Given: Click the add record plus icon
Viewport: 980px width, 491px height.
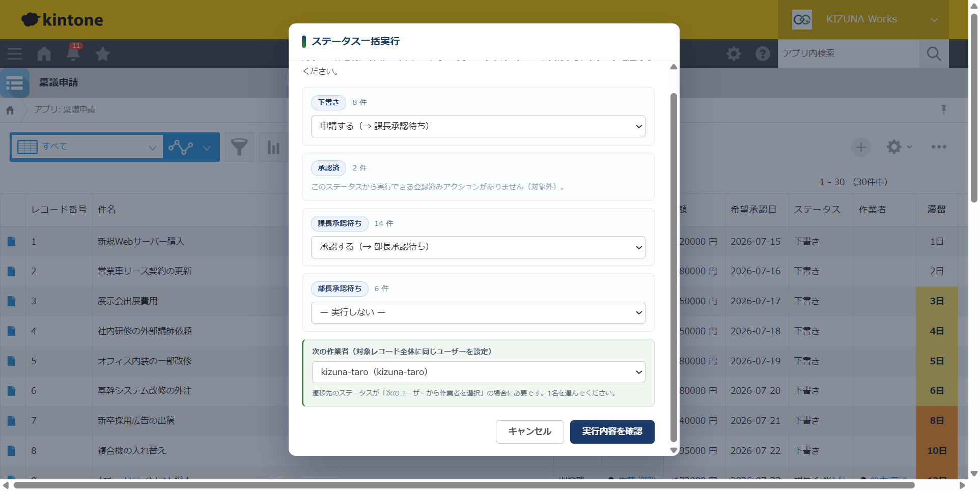Looking at the screenshot, I should (861, 147).
